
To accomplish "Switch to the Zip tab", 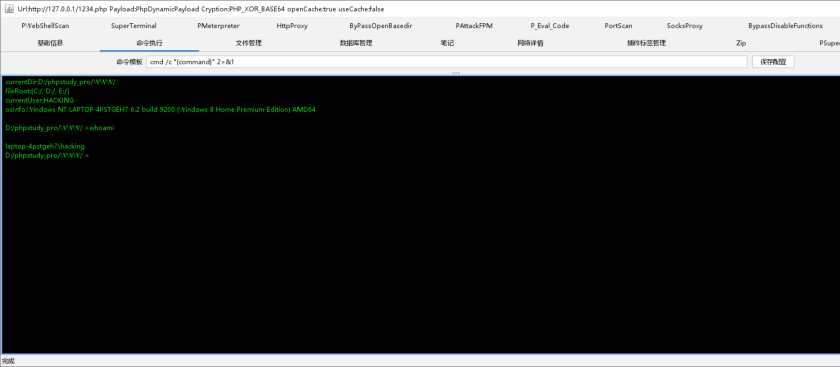I will pyautogui.click(x=741, y=43).
